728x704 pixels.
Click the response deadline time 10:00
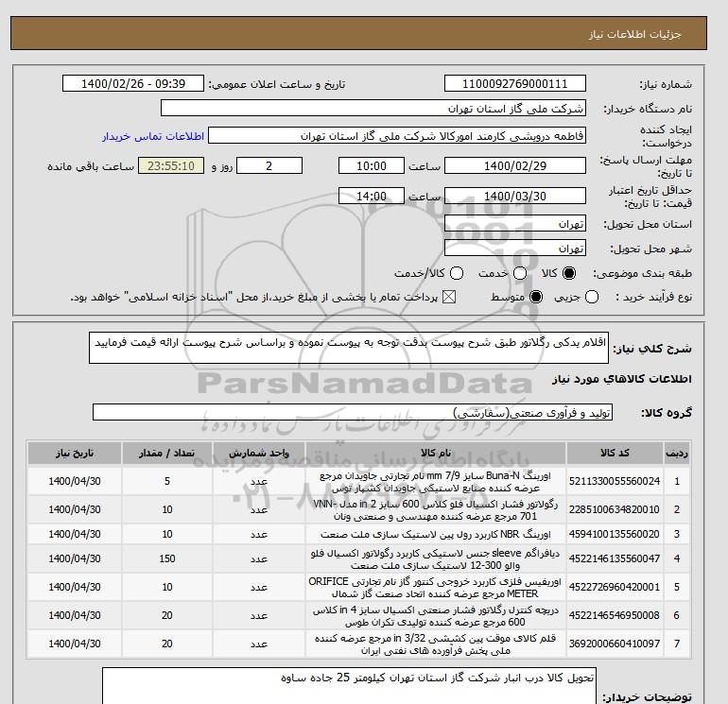(372, 165)
